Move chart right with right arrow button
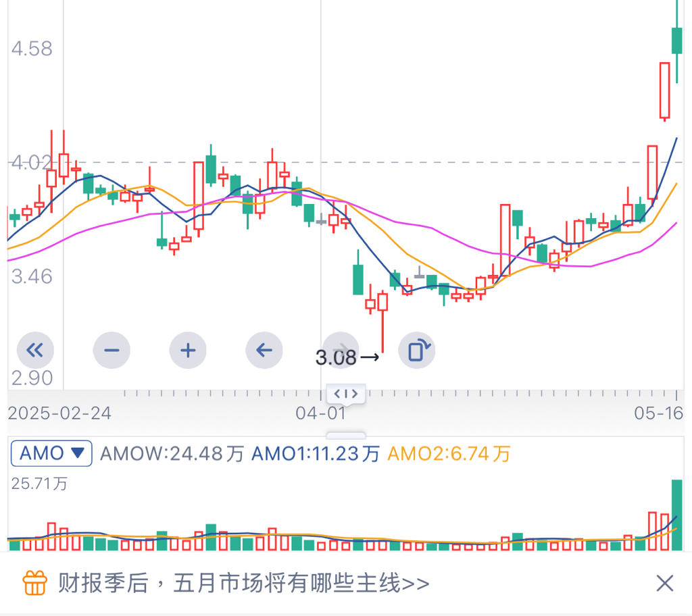 point(341,351)
